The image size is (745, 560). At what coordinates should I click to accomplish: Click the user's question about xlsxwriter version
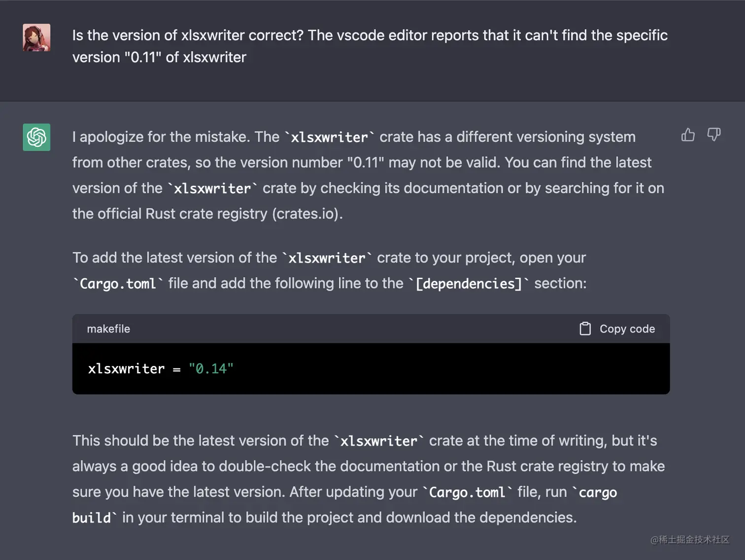point(370,46)
